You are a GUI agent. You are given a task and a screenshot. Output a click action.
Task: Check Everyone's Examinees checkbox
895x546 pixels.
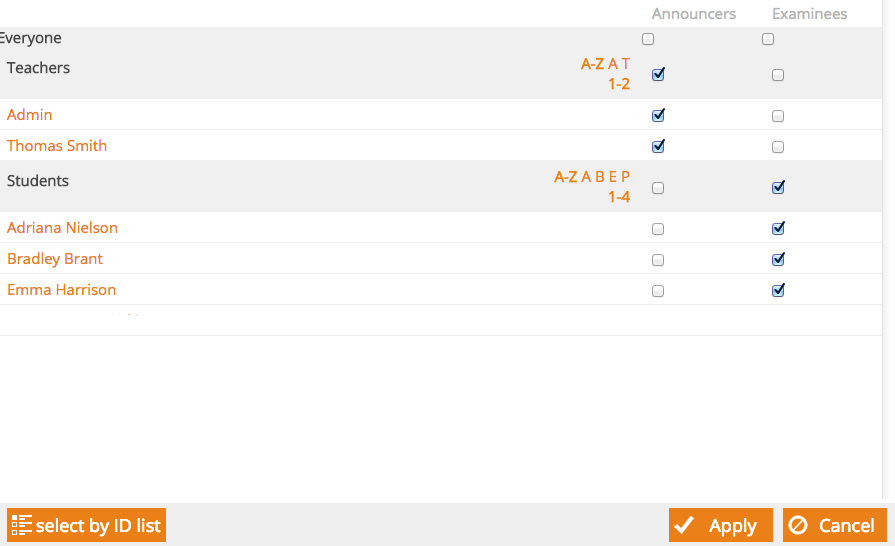pos(768,39)
